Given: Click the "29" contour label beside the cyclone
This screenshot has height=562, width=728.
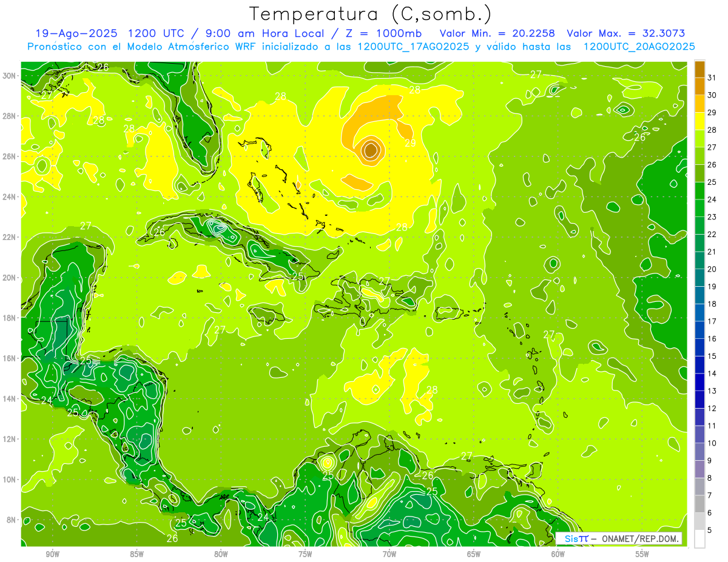Looking at the screenshot, I should coord(411,143).
